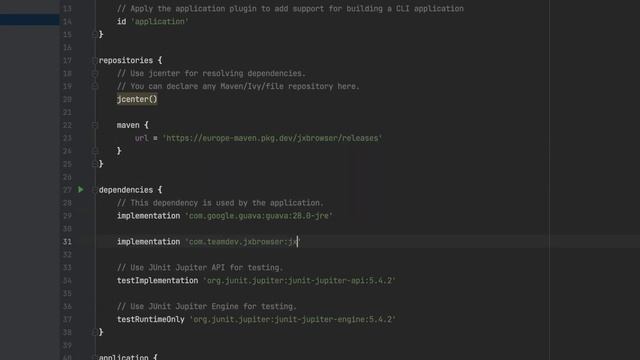Screen dimensions: 640x360
Task: Click the testRuntimeOnly keyword
Action: coord(151,319)
